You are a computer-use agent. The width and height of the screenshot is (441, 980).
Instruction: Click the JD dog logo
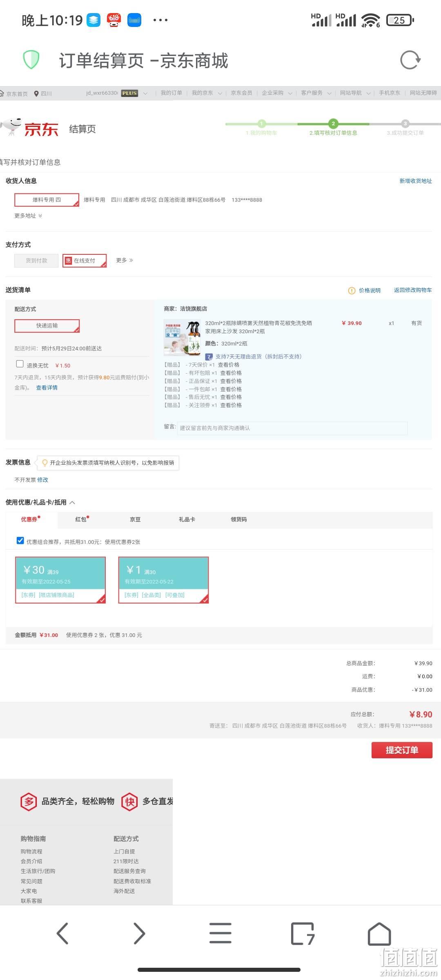pyautogui.click(x=11, y=127)
